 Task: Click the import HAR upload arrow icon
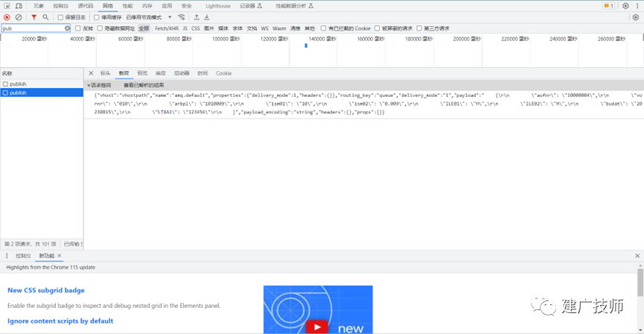click(197, 17)
